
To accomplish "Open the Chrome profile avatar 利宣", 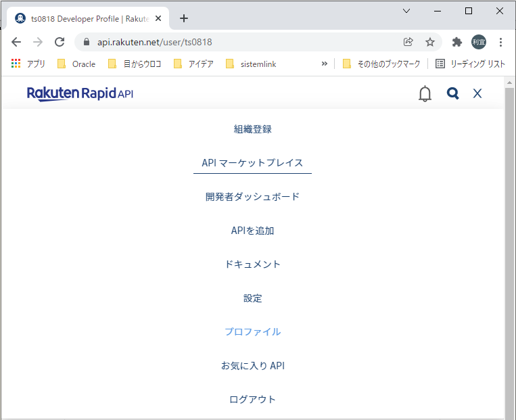I will [x=479, y=42].
